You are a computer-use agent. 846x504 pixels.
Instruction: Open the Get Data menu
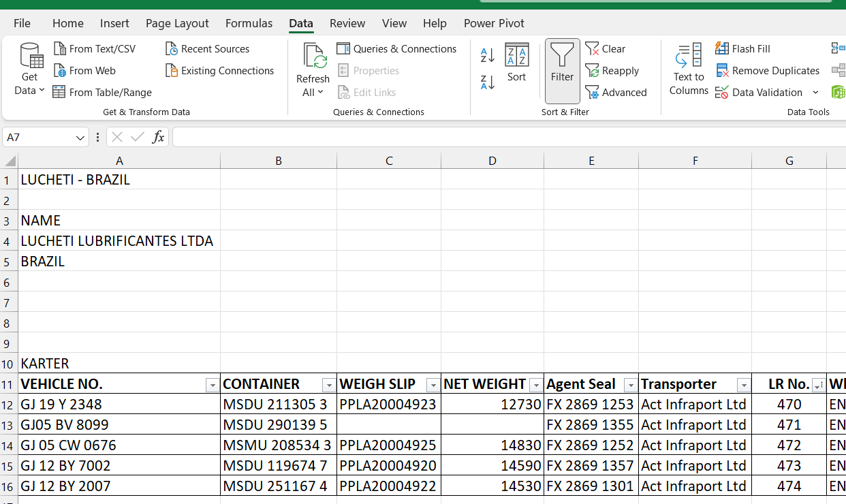29,70
